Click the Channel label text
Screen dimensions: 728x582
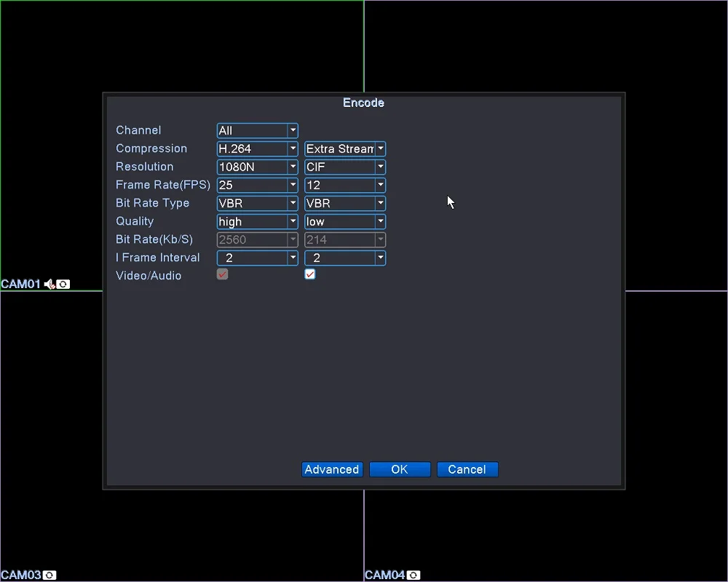click(138, 130)
